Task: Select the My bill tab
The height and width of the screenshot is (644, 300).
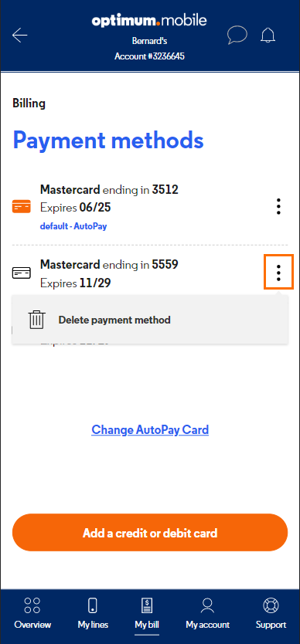Action: pos(147,614)
